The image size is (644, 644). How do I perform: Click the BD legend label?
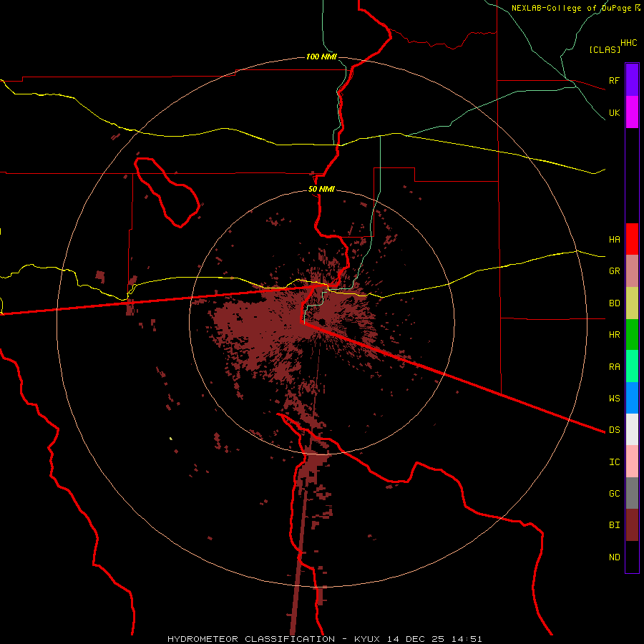coord(614,303)
